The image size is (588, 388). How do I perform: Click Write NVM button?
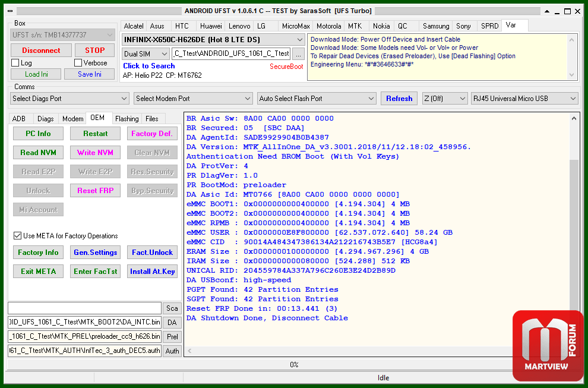coord(95,152)
